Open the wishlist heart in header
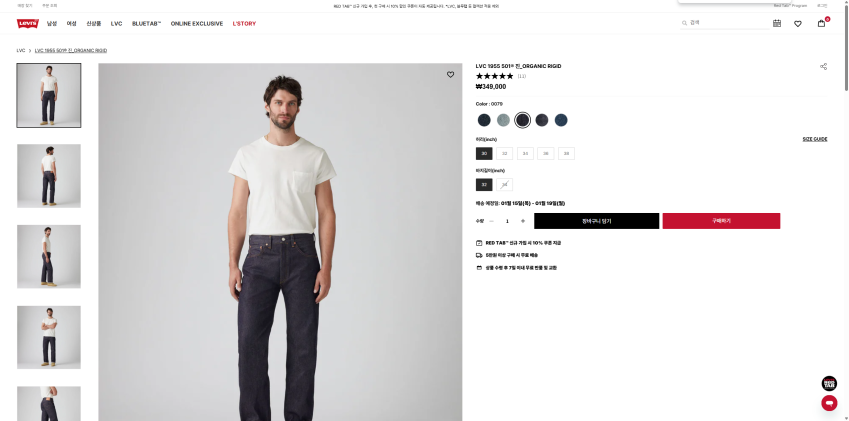This screenshot has width=849, height=421. click(x=798, y=24)
